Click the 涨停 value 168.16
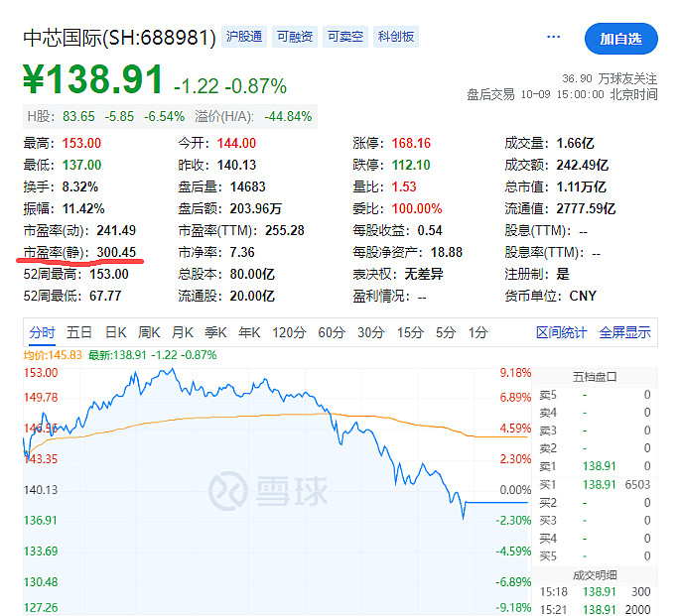Viewport: 681px width, 616px height. coord(411,143)
